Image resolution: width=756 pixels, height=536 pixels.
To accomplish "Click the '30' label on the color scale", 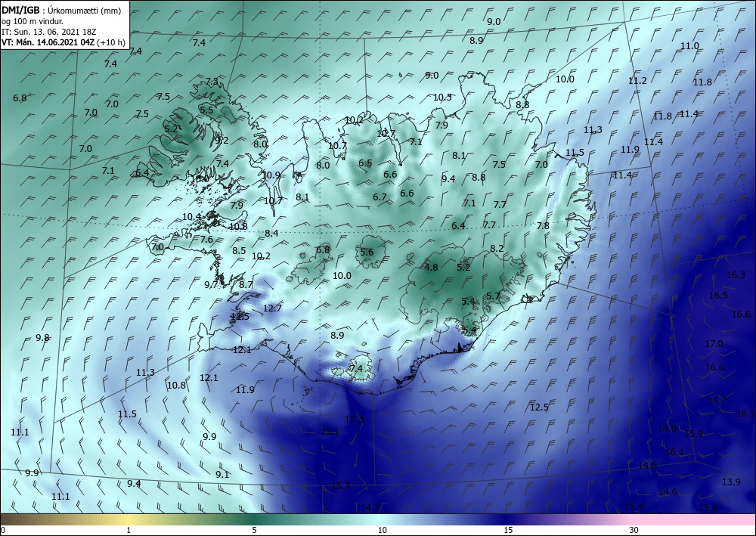I will [634, 531].
